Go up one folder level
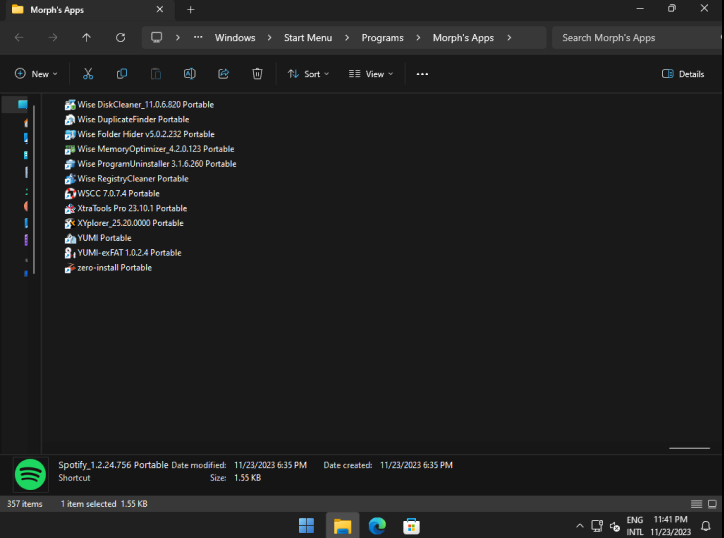Screen dimensions: 724x538 tap(86, 37)
